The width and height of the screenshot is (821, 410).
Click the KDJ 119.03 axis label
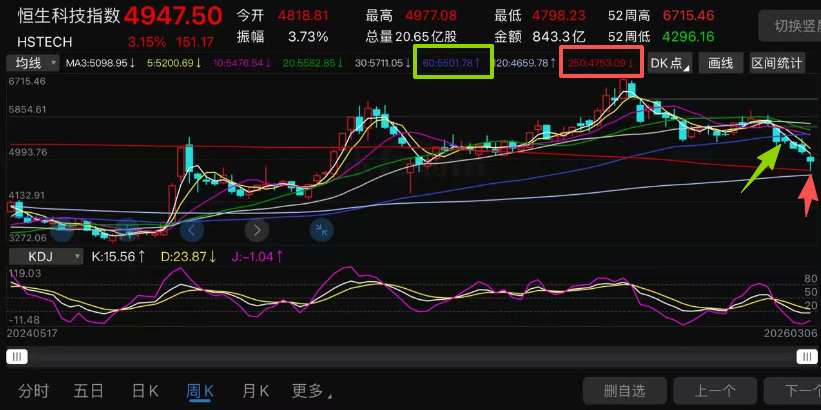tap(24, 273)
